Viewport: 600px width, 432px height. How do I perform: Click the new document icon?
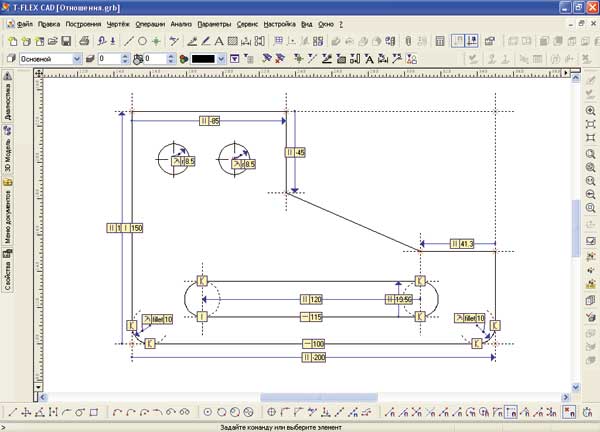[x=10, y=41]
